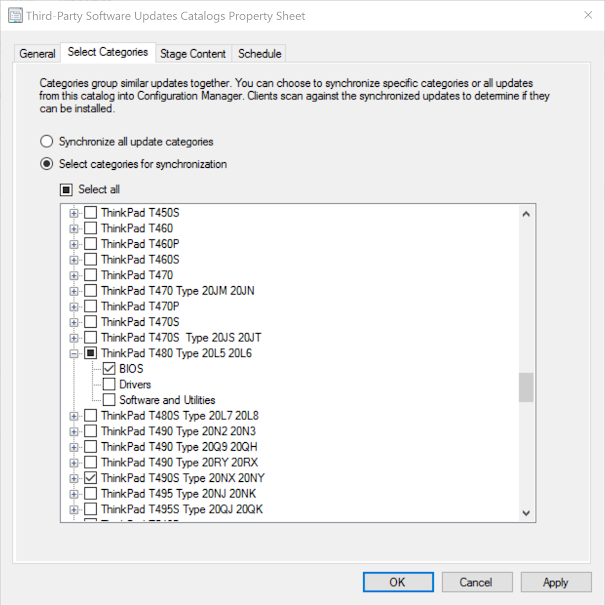Image resolution: width=605 pixels, height=605 pixels.
Task: Select the BIOS tree label
Action: pyautogui.click(x=131, y=369)
